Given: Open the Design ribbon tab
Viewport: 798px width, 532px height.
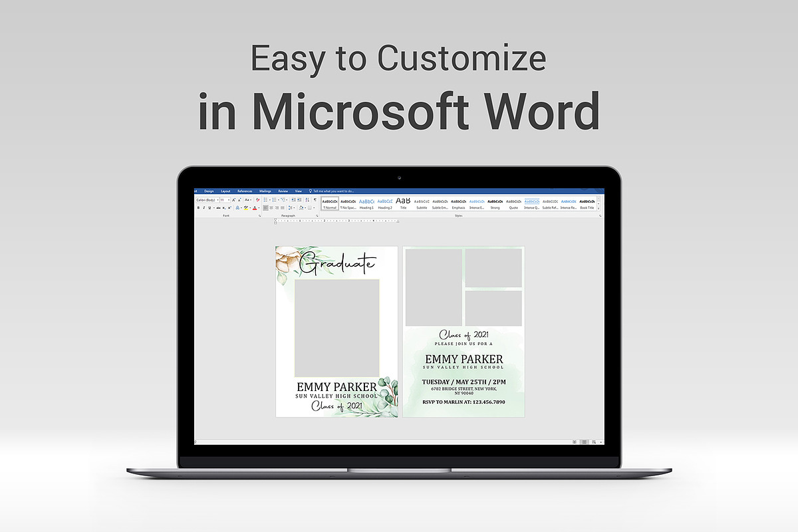Looking at the screenshot, I should point(209,191).
